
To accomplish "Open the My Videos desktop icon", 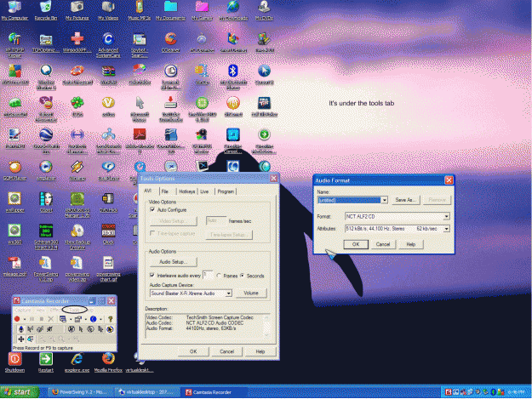I will 108,11.
